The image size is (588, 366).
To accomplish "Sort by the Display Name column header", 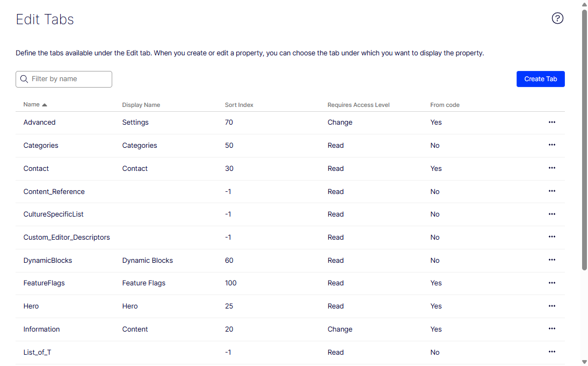I will [x=141, y=105].
